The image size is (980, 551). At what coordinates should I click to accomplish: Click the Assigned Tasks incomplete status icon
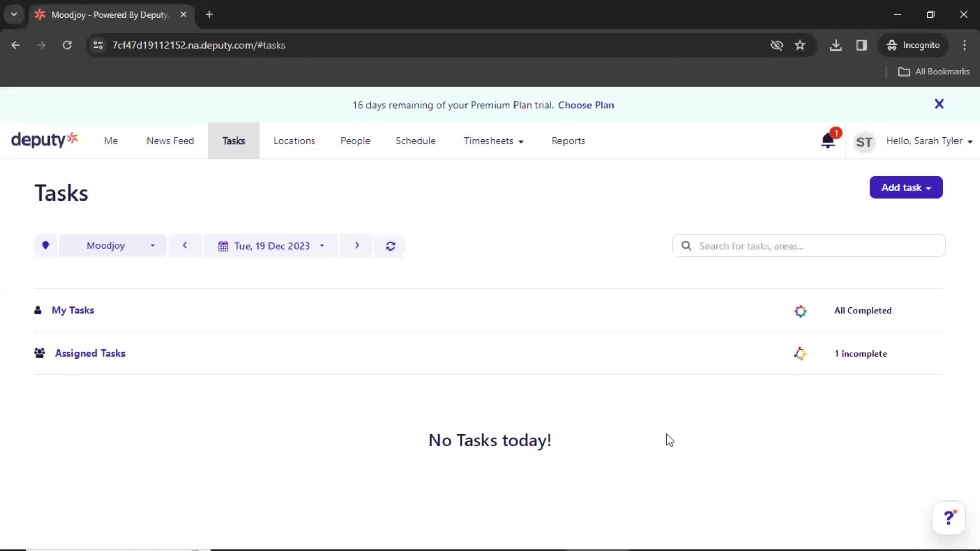pyautogui.click(x=800, y=353)
